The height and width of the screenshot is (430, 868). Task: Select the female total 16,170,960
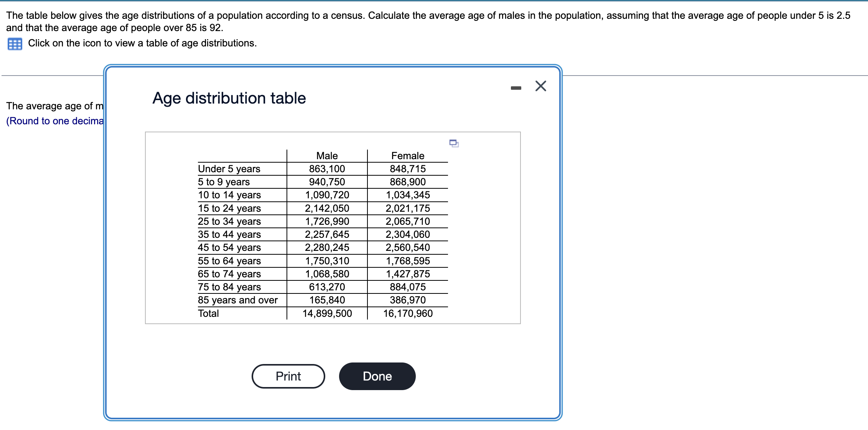[x=408, y=313]
